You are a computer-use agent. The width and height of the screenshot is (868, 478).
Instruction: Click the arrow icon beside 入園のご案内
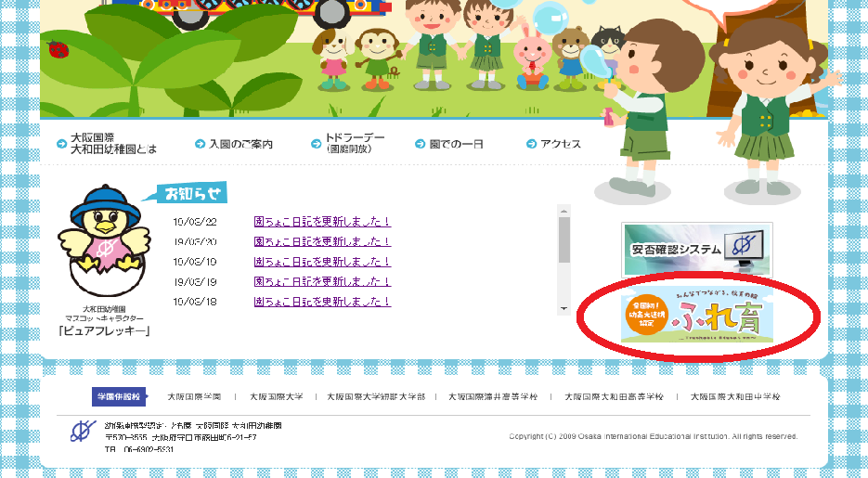click(200, 144)
